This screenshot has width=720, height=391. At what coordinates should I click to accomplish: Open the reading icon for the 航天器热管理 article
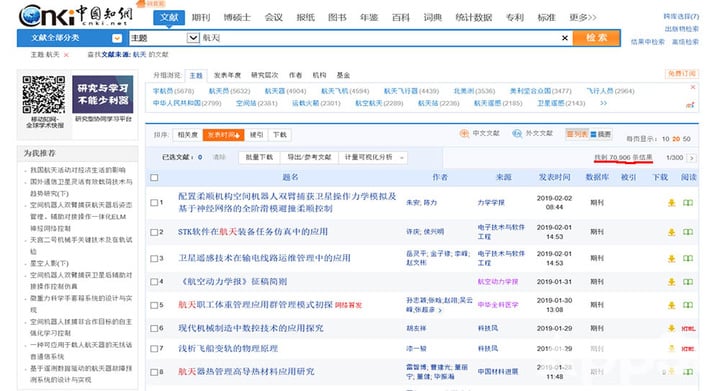click(x=687, y=372)
